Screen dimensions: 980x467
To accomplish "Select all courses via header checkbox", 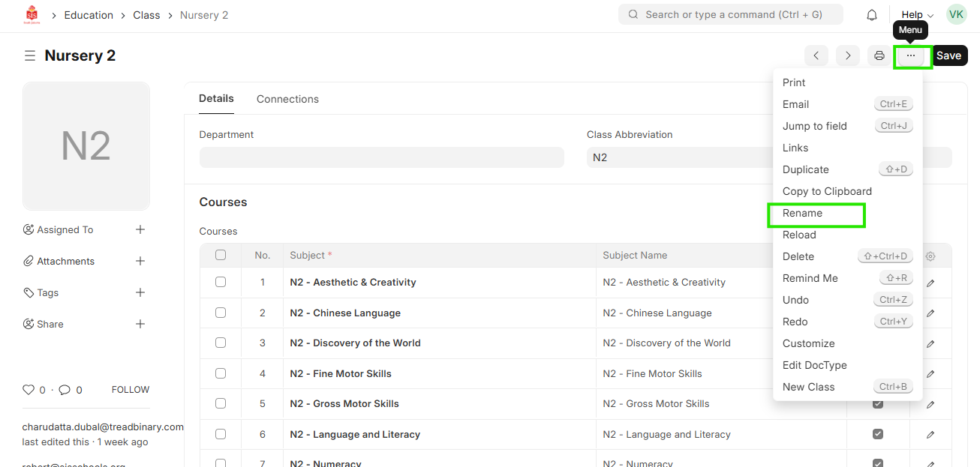I will click(x=221, y=255).
